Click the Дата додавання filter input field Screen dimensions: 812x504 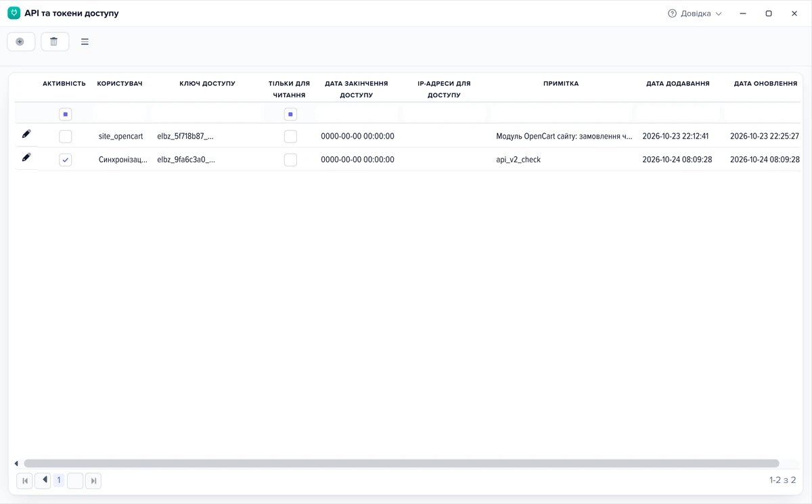pyautogui.click(x=678, y=114)
